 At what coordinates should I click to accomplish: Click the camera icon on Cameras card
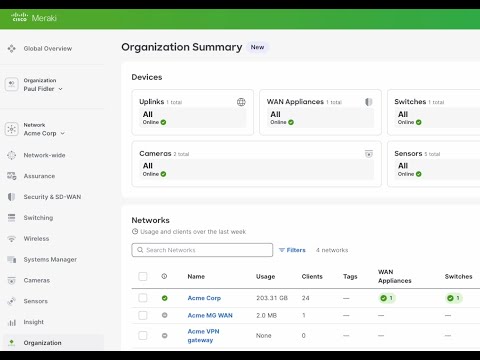pos(369,154)
